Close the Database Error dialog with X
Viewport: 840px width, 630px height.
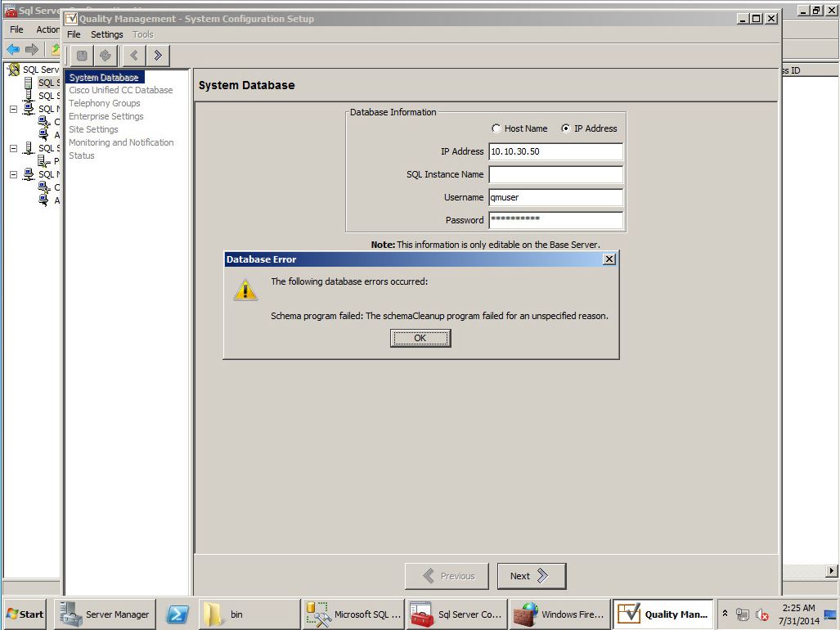(x=609, y=259)
